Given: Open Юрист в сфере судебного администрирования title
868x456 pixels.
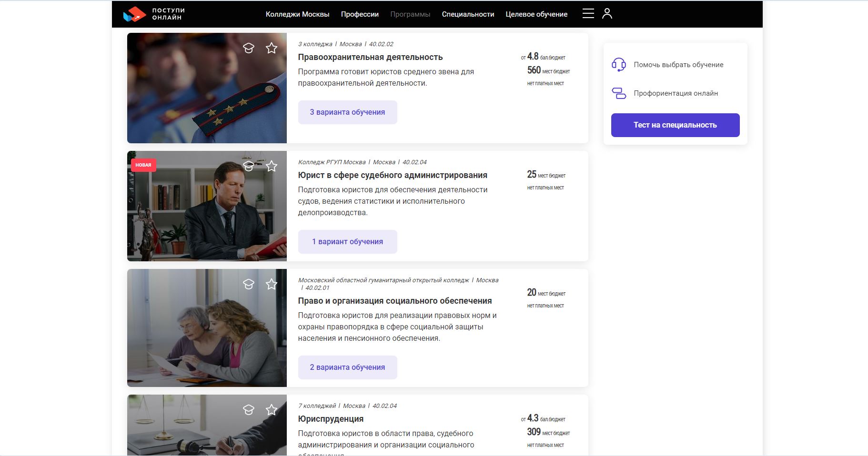Looking at the screenshot, I should coord(393,175).
